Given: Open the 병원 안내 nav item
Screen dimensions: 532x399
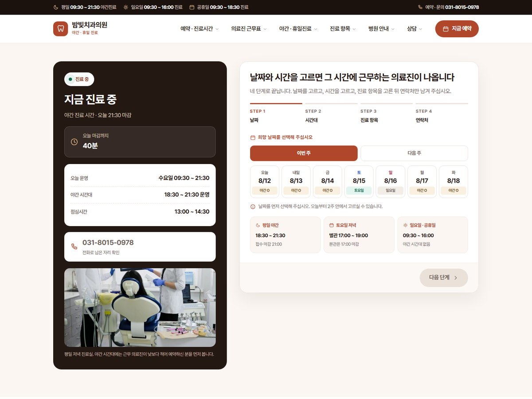Looking at the screenshot, I should click(382, 29).
